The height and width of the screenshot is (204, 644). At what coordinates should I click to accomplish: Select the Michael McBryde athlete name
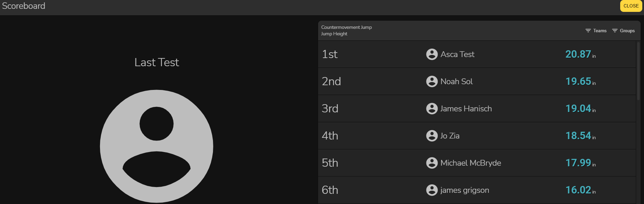click(x=470, y=163)
